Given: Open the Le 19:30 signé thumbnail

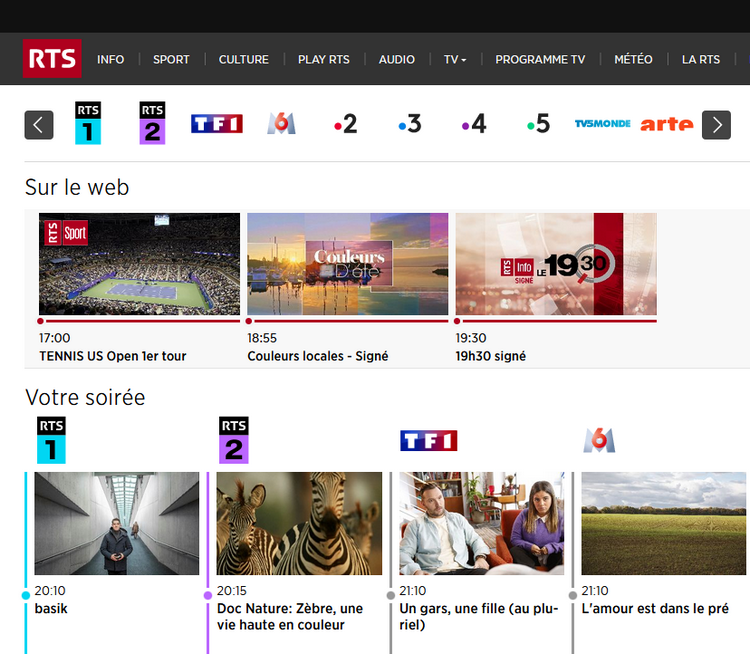Looking at the screenshot, I should pyautogui.click(x=556, y=264).
